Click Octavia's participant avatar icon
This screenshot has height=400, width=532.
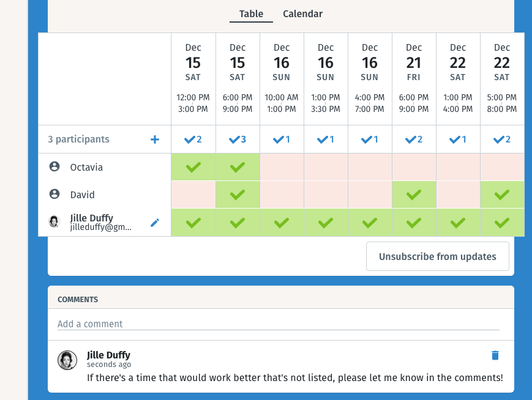[x=54, y=166]
